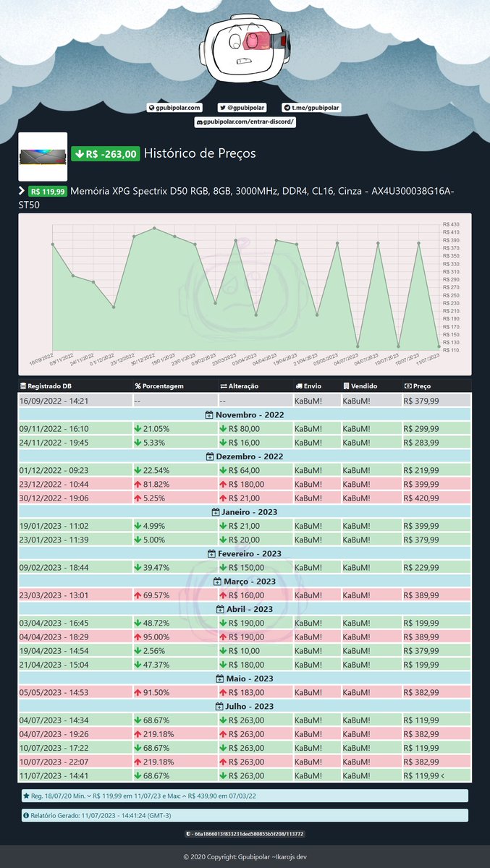This screenshot has width=490, height=868.
Task: Open the gpubipolar.com/entrar-discord/ link
Action: [245, 122]
